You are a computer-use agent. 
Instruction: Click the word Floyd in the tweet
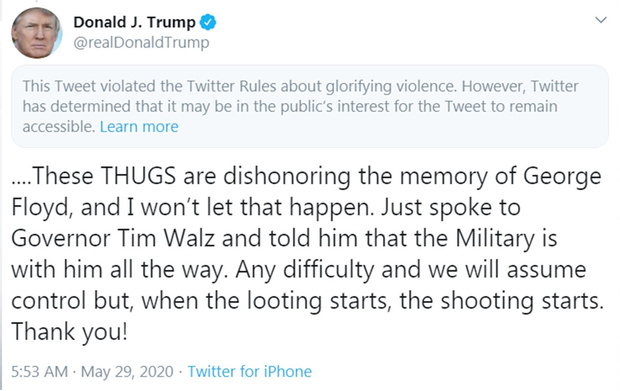(40, 208)
